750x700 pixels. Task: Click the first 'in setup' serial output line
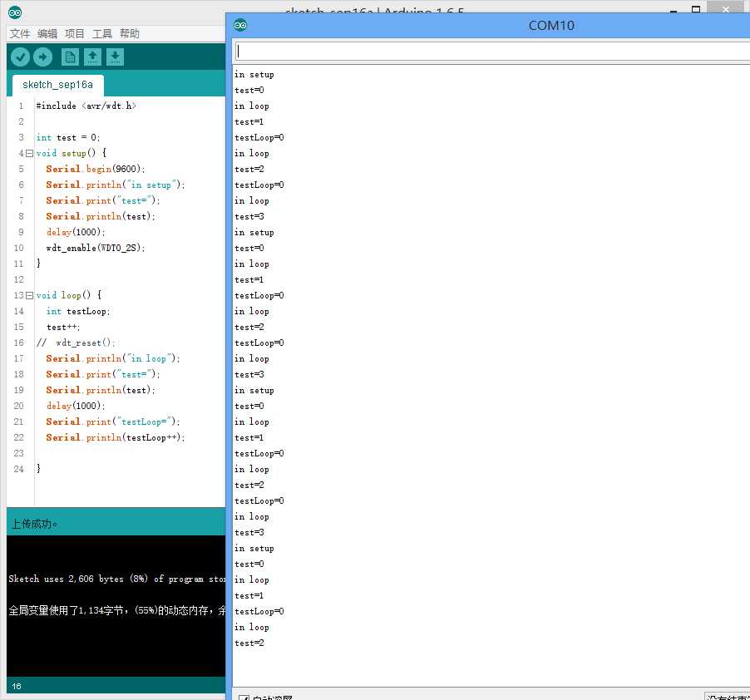[x=254, y=75]
